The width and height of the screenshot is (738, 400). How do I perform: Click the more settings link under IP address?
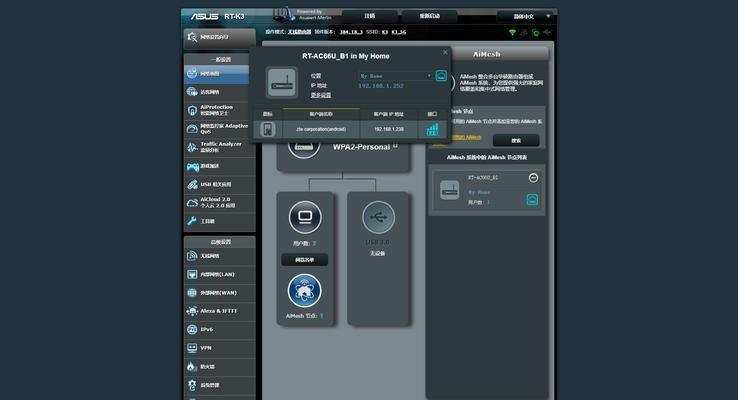click(x=321, y=95)
